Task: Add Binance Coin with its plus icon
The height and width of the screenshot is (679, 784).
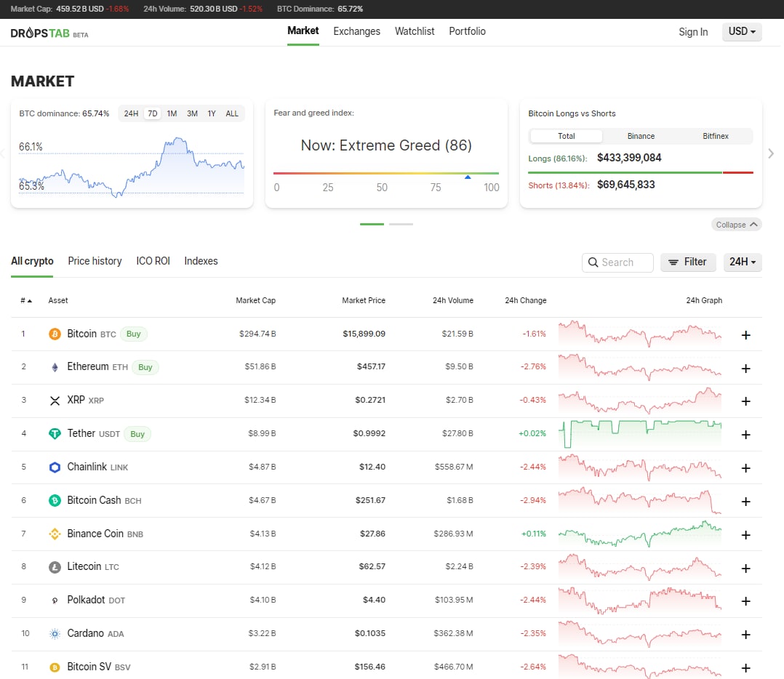Action: pyautogui.click(x=745, y=535)
